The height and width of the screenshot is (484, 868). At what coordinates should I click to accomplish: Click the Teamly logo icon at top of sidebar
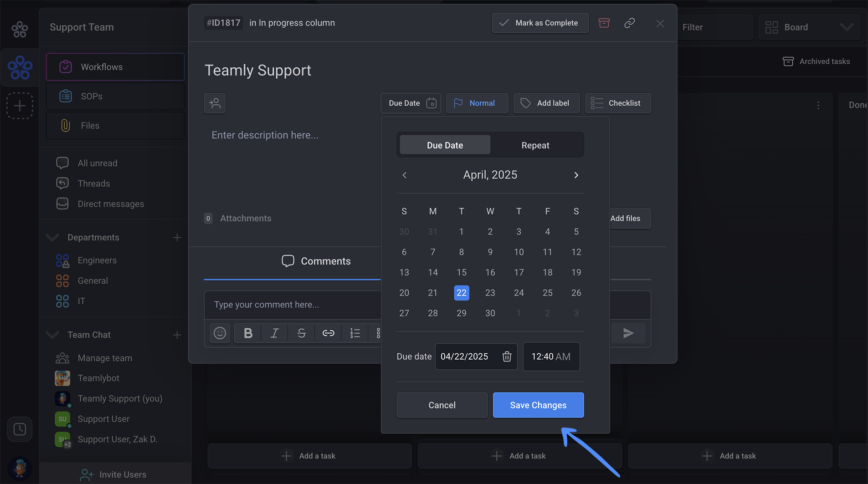20,29
